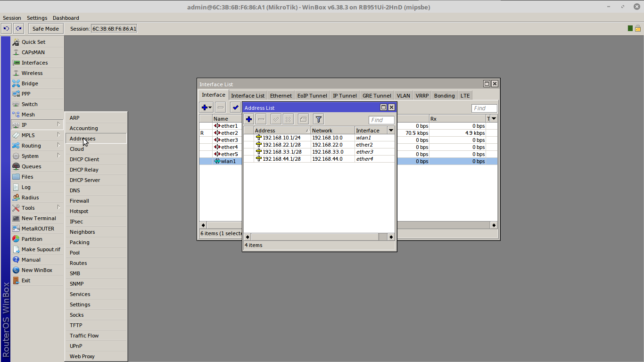
Task: Open Bridge in sidebar
Action: [37, 83]
